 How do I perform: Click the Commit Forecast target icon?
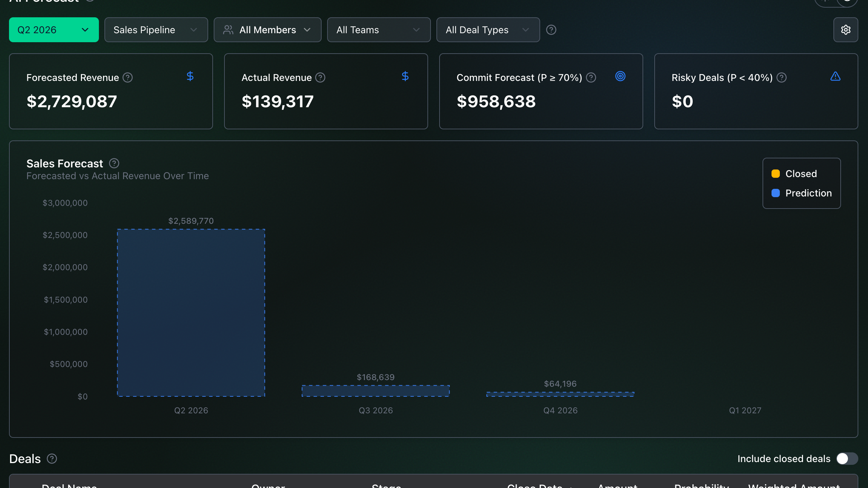point(620,76)
